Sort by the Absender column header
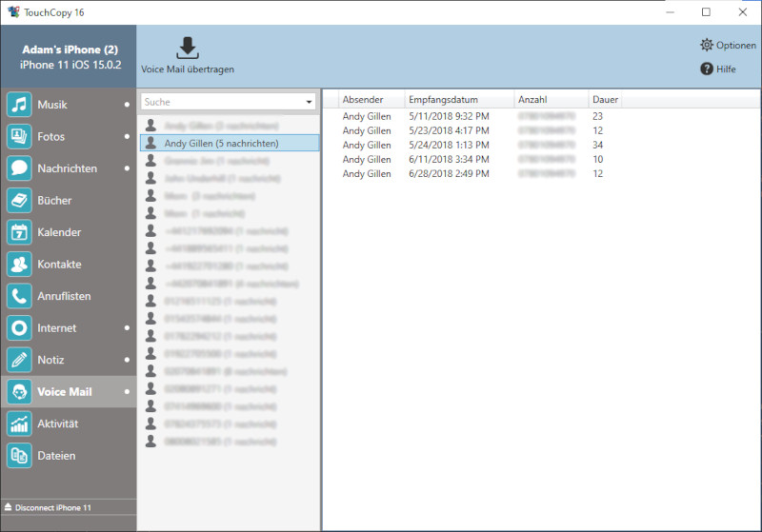The width and height of the screenshot is (762, 532). (x=363, y=100)
